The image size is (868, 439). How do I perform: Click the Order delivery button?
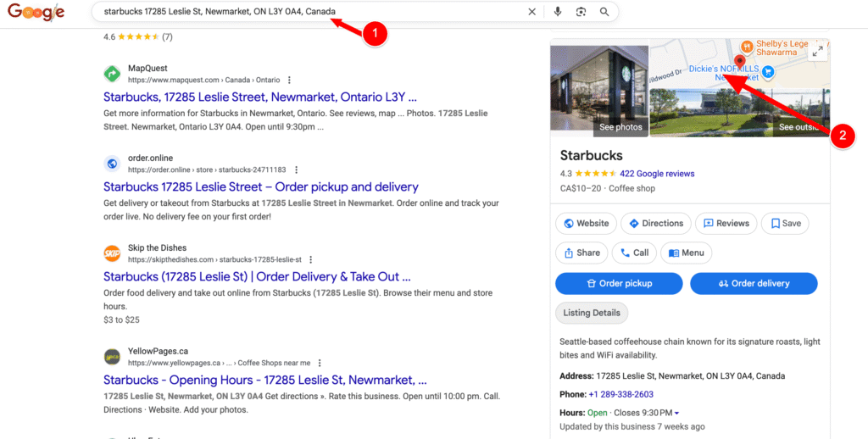pos(754,283)
